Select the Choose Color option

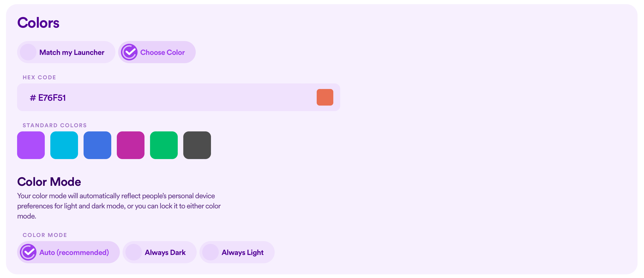[x=157, y=52]
